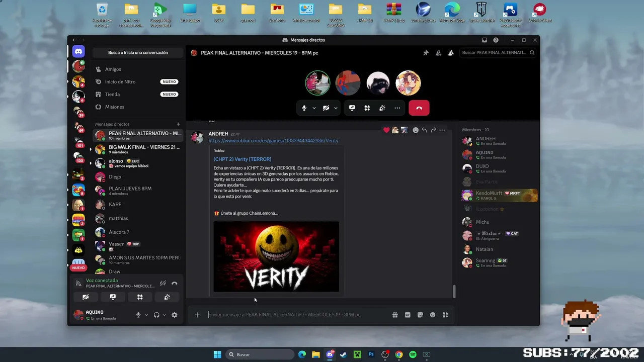Screen dimensions: 644x362
Task: Open Inicio de Nitro
Action: click(x=138, y=82)
